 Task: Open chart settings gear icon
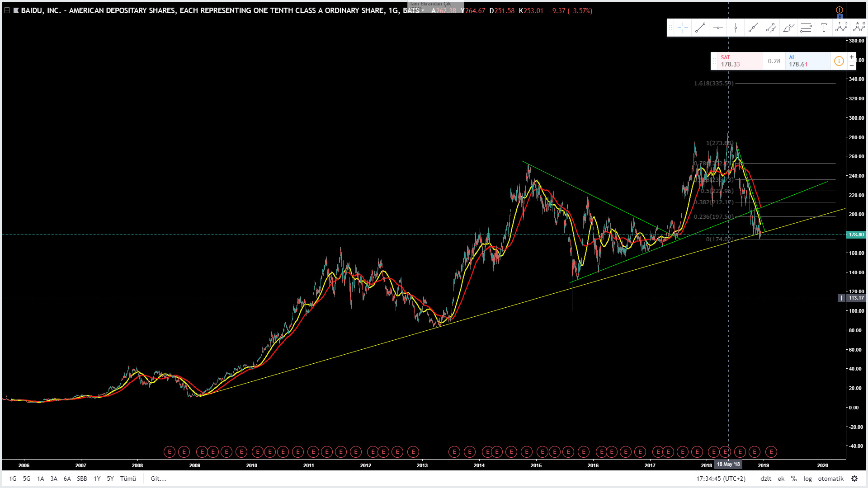pos(854,479)
